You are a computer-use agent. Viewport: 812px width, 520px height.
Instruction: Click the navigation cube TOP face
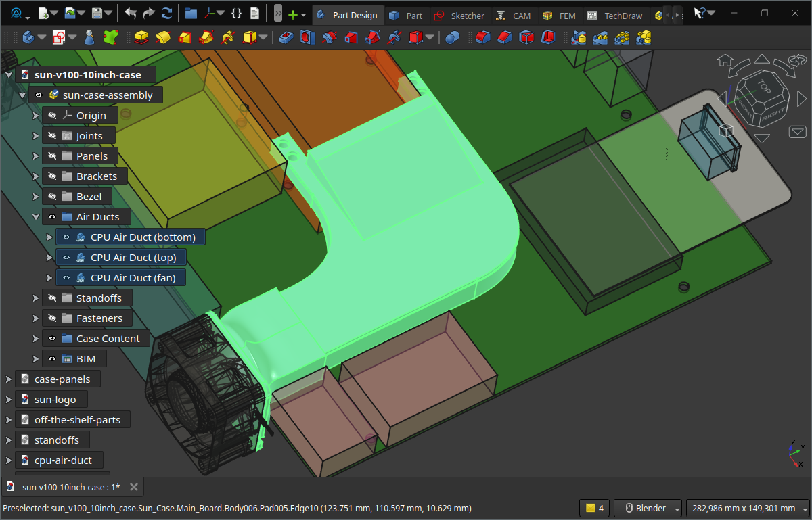763,88
